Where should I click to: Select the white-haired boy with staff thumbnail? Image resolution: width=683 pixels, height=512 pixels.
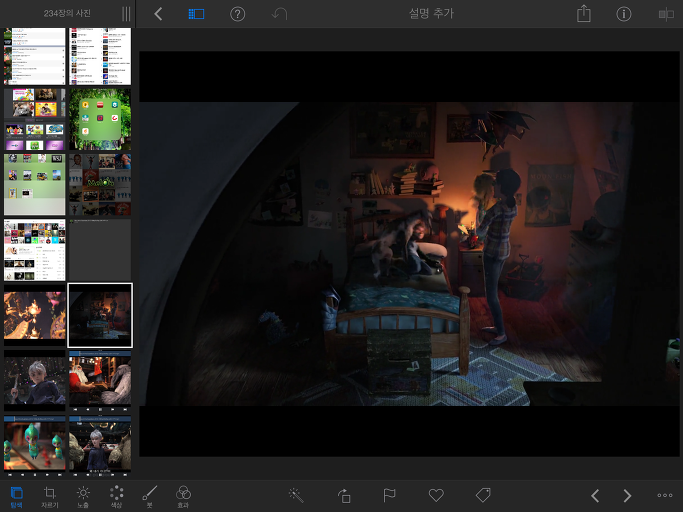tap(35, 381)
